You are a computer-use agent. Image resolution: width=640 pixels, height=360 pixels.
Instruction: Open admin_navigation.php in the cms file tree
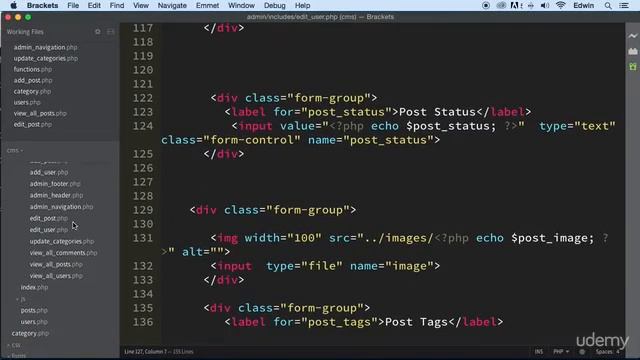(x=61, y=207)
